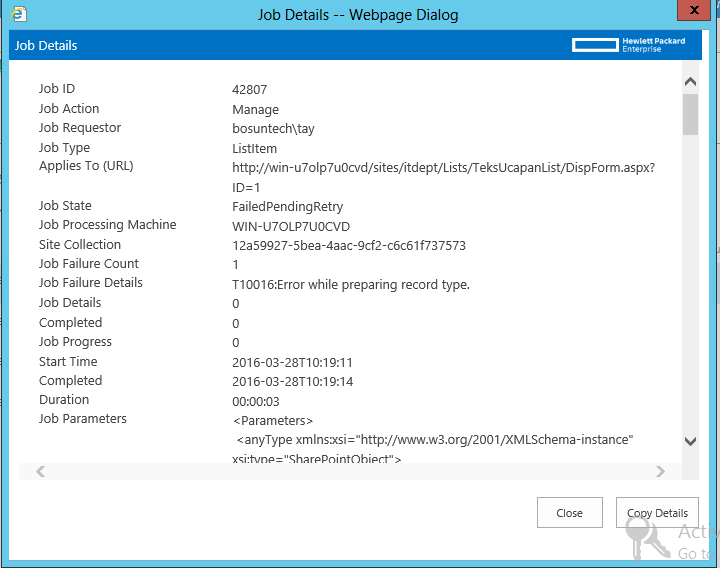Select the Site Collection GUID value
This screenshot has height=568, width=720.
(x=349, y=246)
